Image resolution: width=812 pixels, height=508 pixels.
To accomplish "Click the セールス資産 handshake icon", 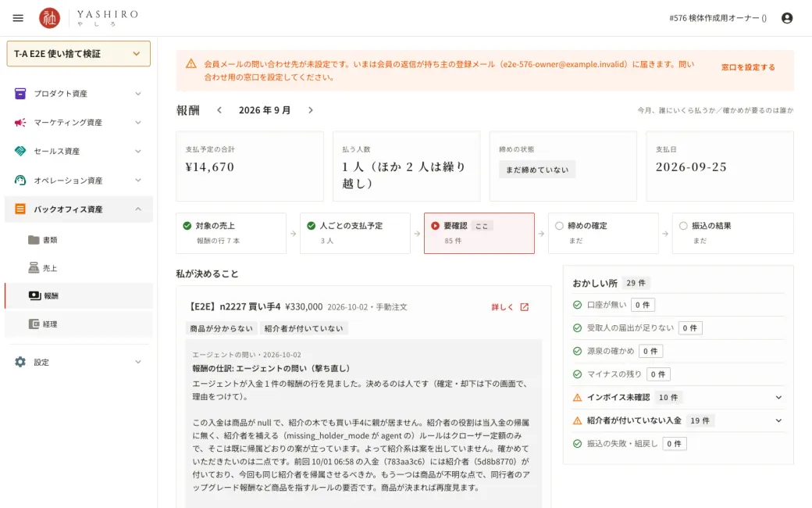I will 20,152.
